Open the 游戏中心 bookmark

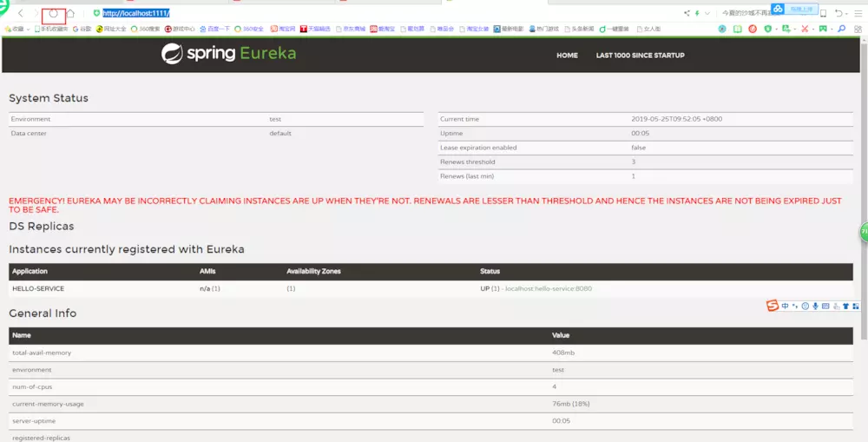(x=180, y=29)
